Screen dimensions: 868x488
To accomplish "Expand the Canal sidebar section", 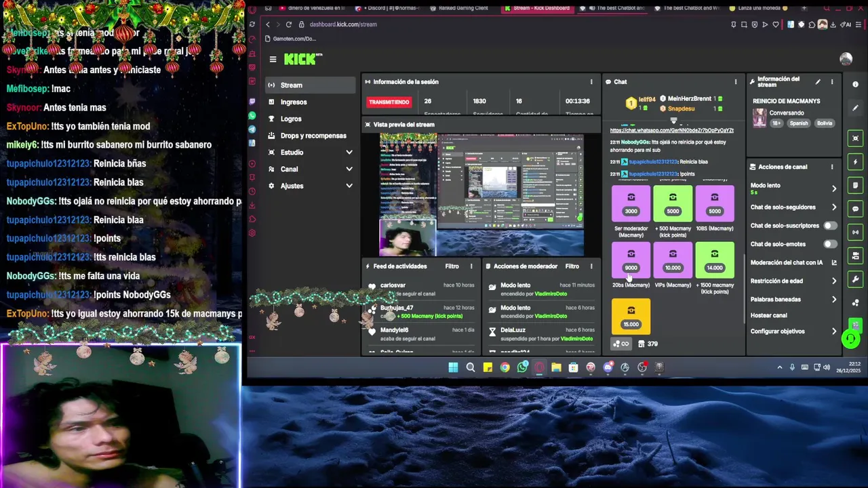I will click(x=310, y=169).
